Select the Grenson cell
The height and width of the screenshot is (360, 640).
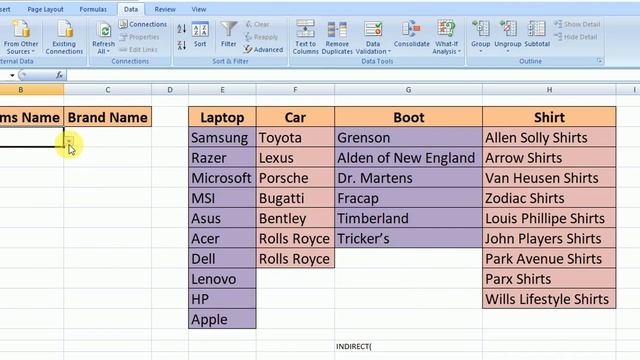[408, 138]
